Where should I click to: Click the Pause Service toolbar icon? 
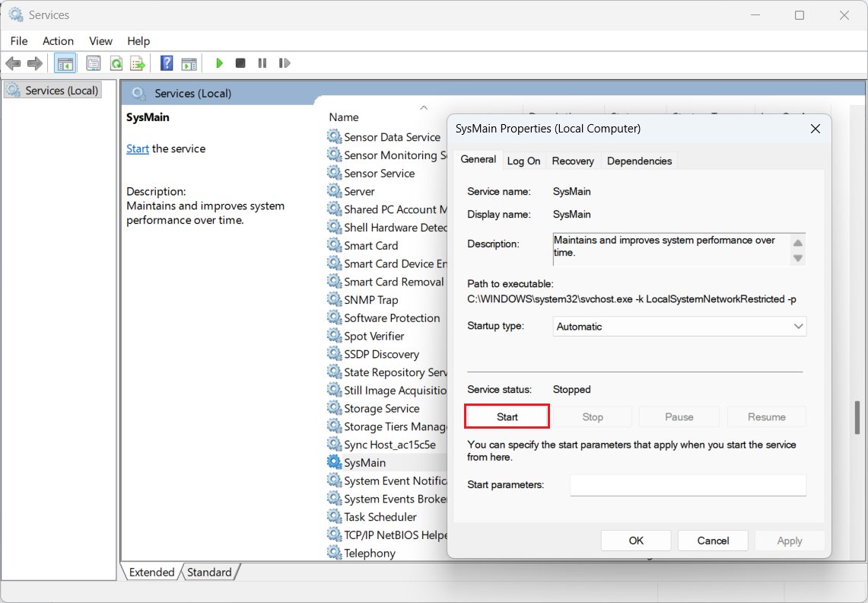pyautogui.click(x=262, y=63)
